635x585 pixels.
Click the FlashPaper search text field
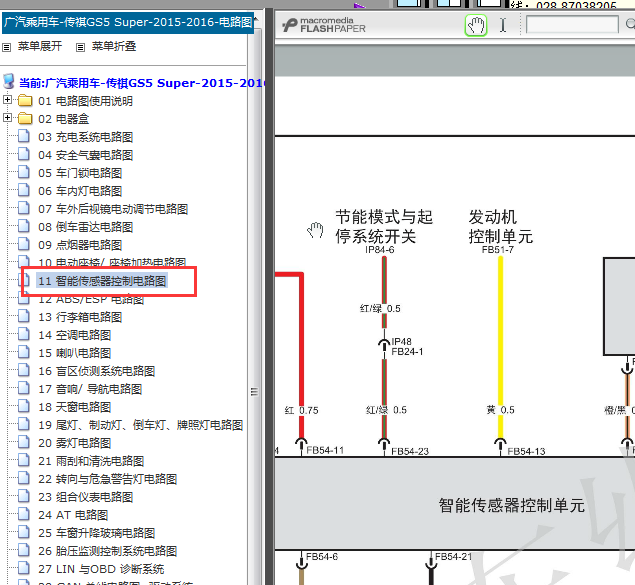pyautogui.click(x=572, y=24)
